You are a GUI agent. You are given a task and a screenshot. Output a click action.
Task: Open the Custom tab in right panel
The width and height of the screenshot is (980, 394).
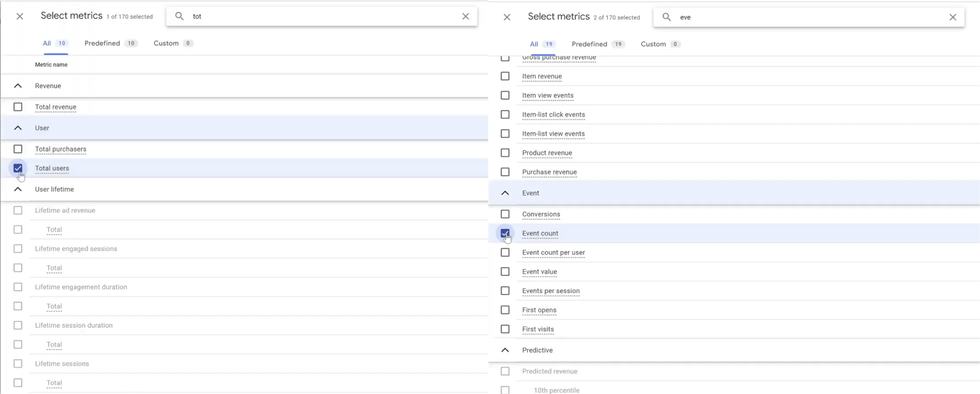pyautogui.click(x=661, y=44)
